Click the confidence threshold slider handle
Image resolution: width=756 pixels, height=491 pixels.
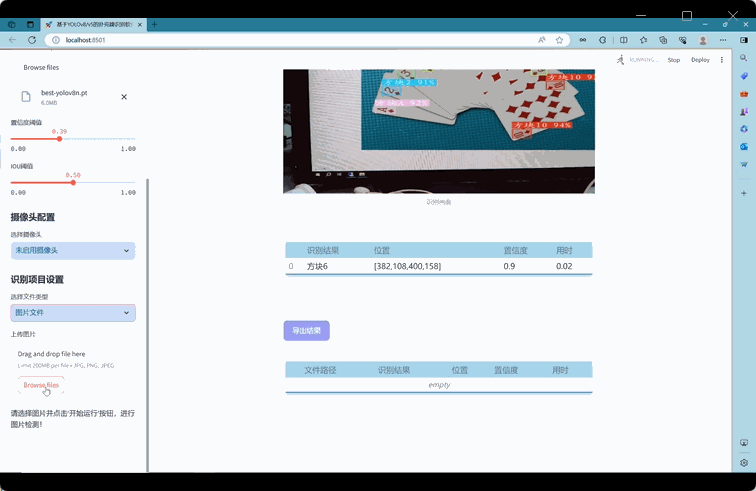pos(59,139)
